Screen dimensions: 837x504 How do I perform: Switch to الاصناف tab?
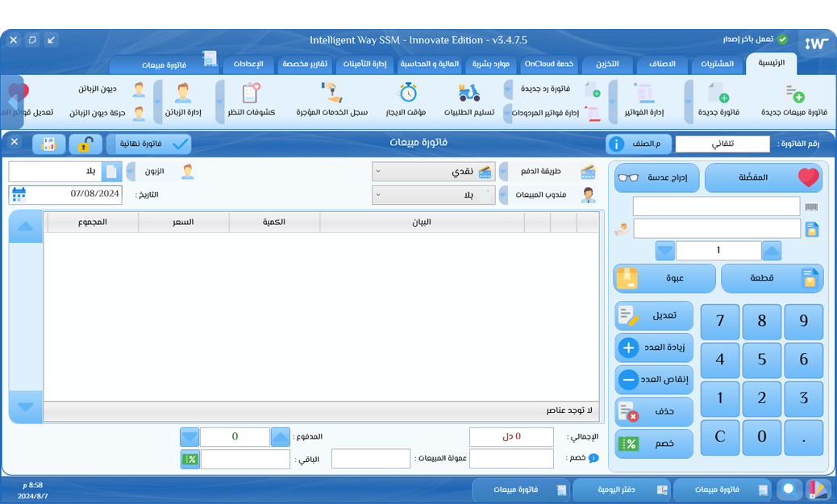(x=662, y=64)
